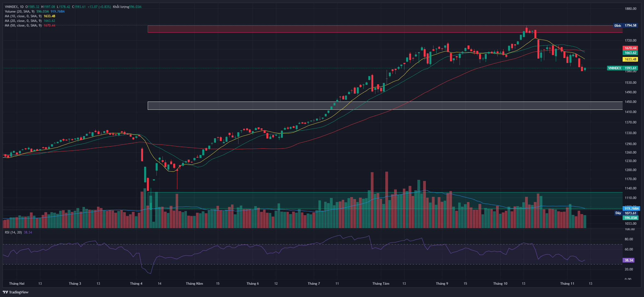The image size is (644, 297).
Task: Click the yellow 1633.48 MA price tag
Action: (630, 59)
